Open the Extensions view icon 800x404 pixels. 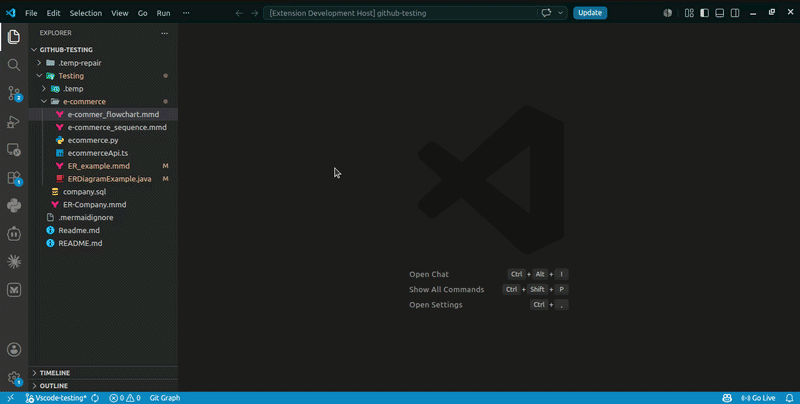coord(14,178)
